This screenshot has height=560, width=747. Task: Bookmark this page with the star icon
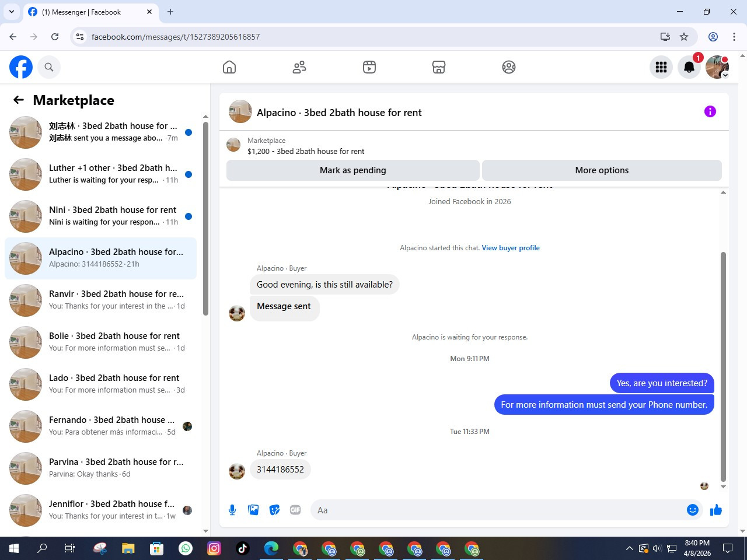pyautogui.click(x=684, y=37)
